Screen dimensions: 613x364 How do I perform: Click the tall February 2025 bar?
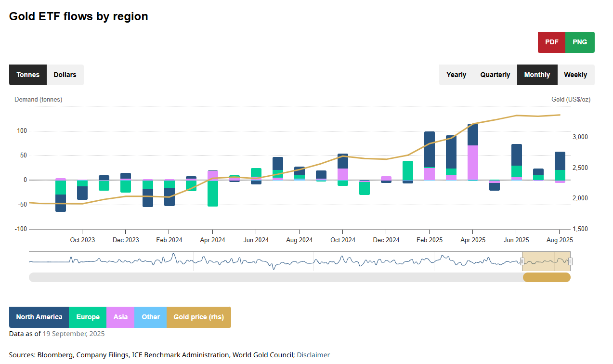coord(430,149)
